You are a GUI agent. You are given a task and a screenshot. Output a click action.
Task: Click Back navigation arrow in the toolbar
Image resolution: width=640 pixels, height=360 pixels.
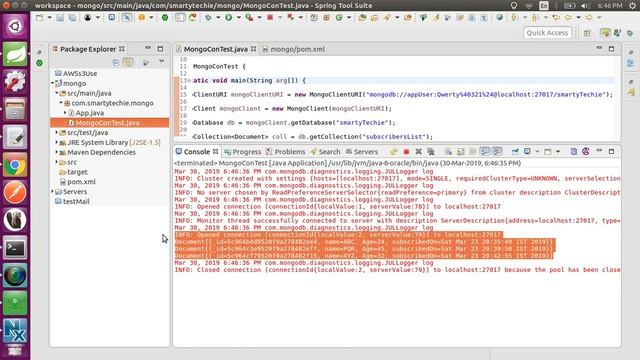click(568, 18)
